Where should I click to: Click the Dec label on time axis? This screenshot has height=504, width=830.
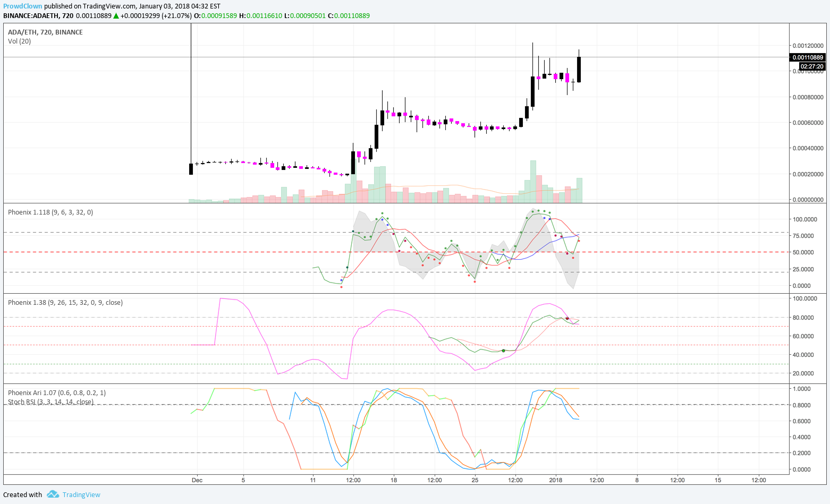[197, 480]
